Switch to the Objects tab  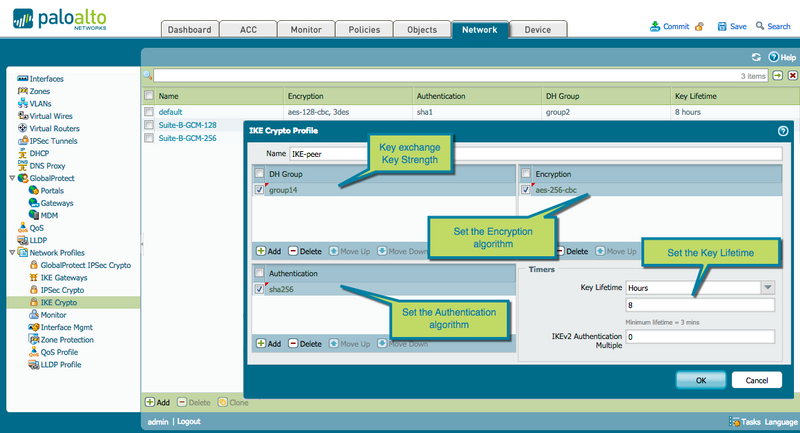coord(422,30)
